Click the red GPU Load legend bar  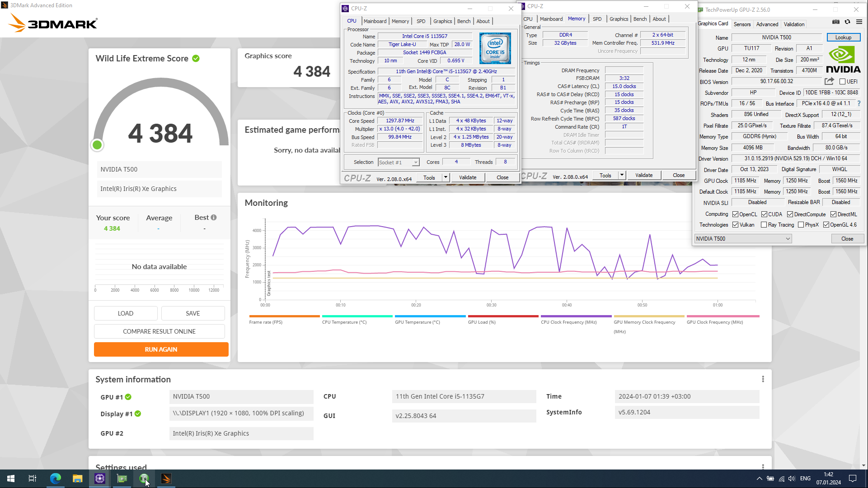[x=503, y=316]
